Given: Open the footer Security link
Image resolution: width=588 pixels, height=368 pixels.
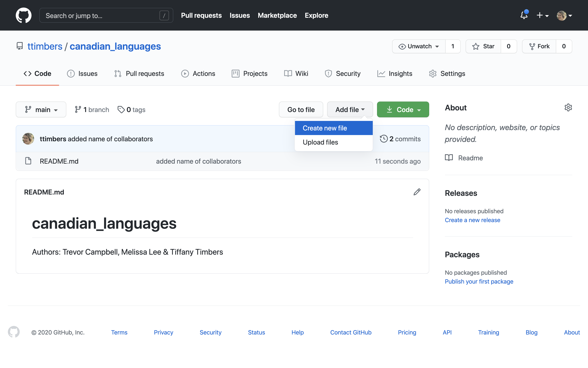Looking at the screenshot, I should pyautogui.click(x=210, y=332).
